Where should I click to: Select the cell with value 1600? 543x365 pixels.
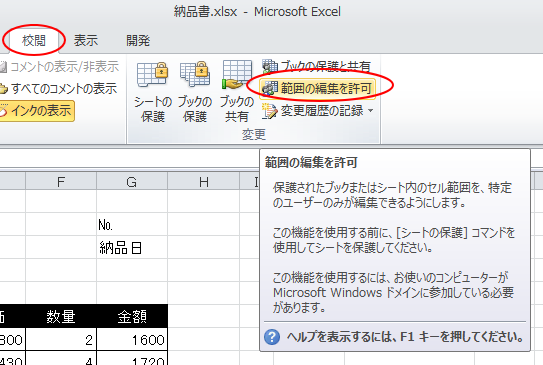[x=132, y=339]
